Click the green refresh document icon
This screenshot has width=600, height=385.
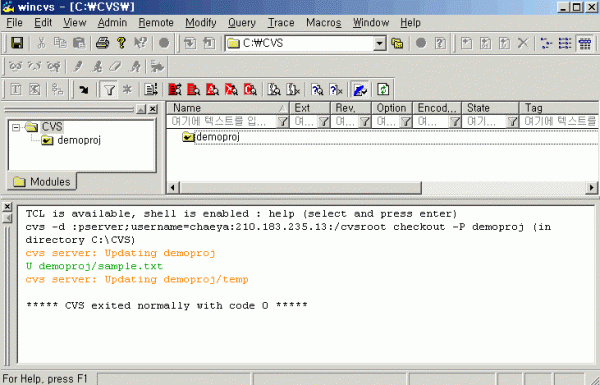pyautogui.click(x=383, y=90)
